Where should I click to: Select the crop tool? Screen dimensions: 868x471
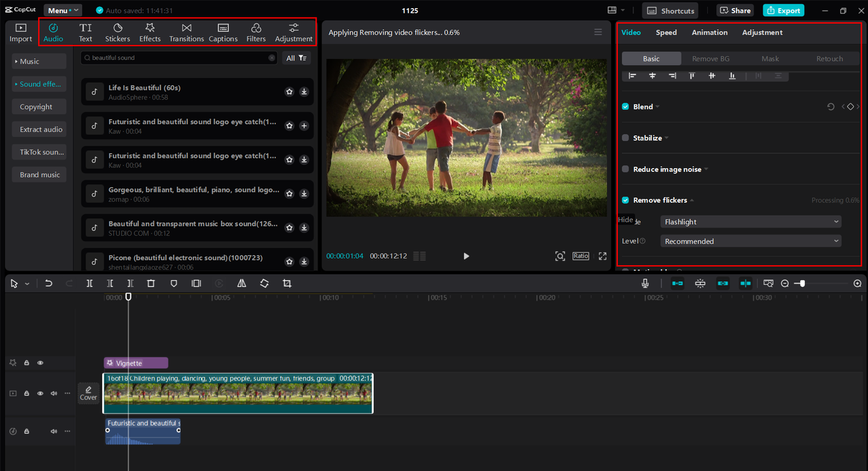pyautogui.click(x=287, y=283)
